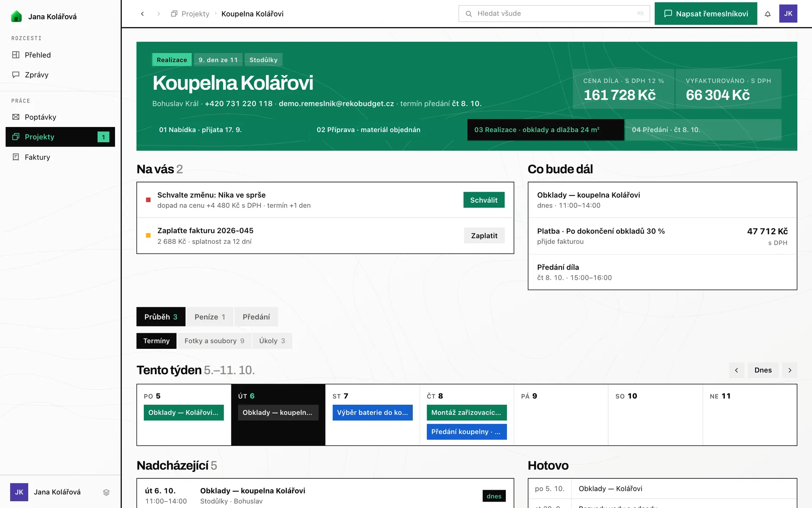Open Tuesday's Obklady — koupeln... event
The image size is (812, 508).
[278, 412]
